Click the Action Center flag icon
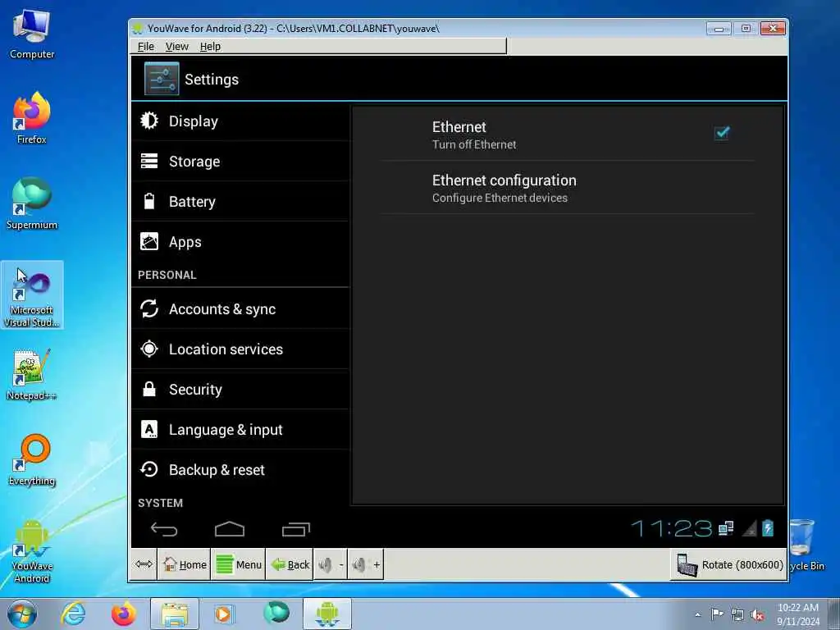 tap(717, 614)
